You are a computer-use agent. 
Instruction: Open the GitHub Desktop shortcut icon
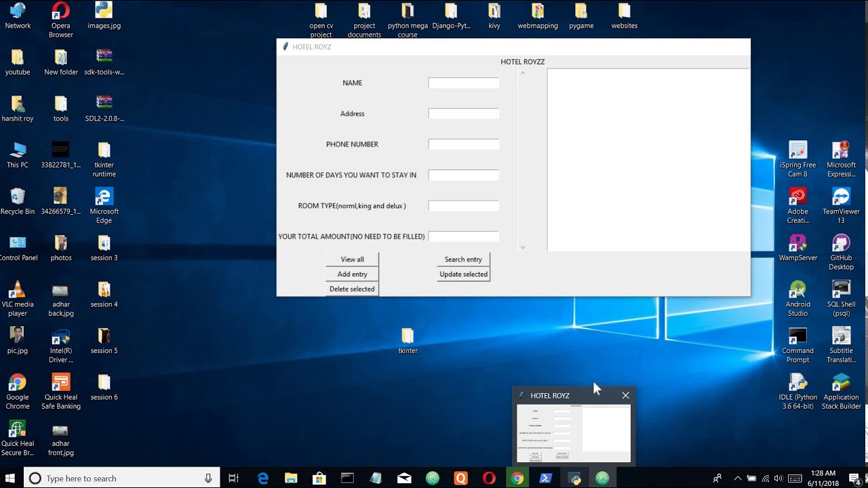click(x=841, y=244)
